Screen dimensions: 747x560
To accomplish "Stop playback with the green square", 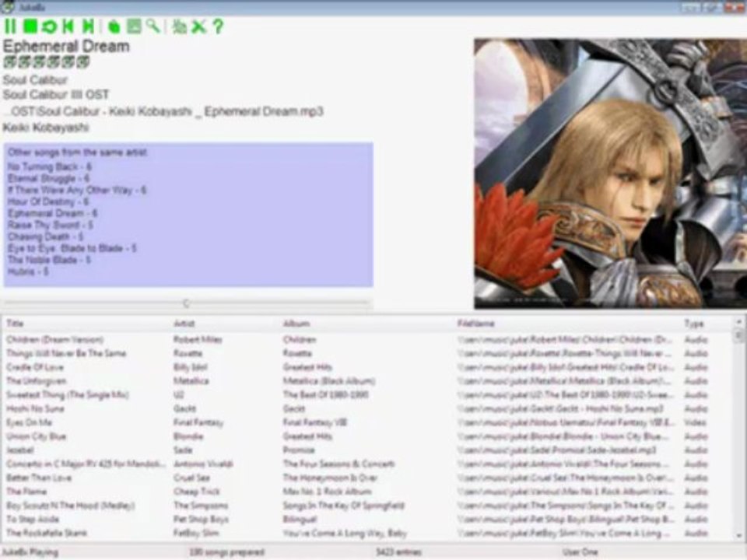I will pos(30,26).
